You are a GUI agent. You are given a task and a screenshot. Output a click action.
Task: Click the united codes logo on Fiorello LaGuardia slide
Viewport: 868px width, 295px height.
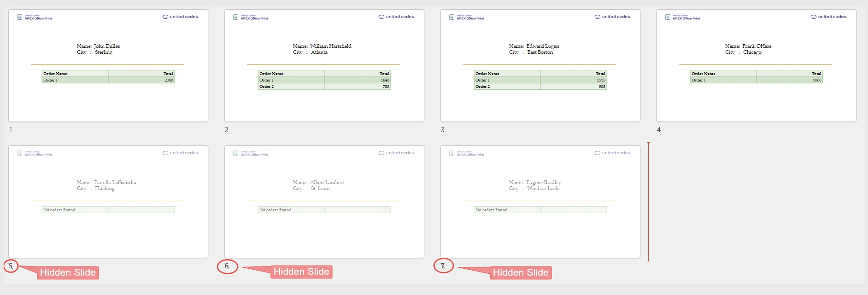[181, 153]
